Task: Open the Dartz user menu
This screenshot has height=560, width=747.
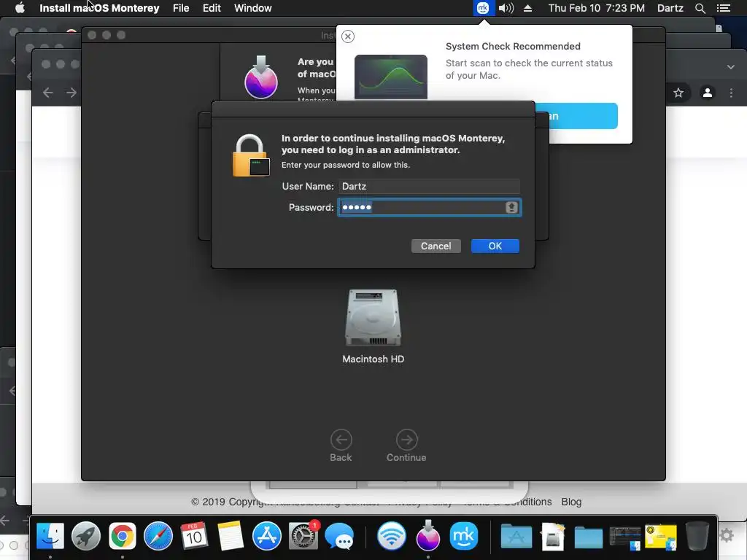Action: pyautogui.click(x=670, y=8)
